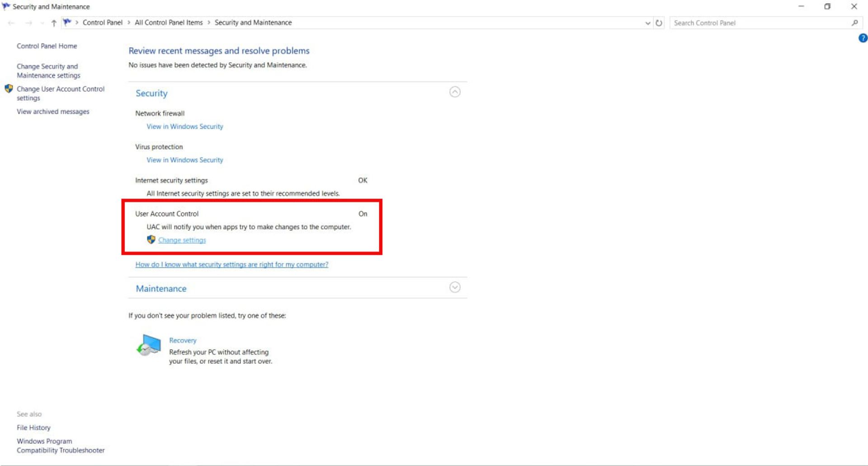
Task: Click the blue help question mark icon
Action: click(x=863, y=38)
